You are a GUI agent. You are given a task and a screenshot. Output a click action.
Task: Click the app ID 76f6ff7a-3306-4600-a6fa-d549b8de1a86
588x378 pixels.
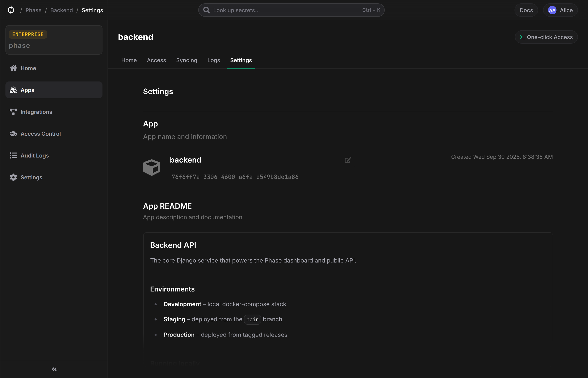[235, 177]
